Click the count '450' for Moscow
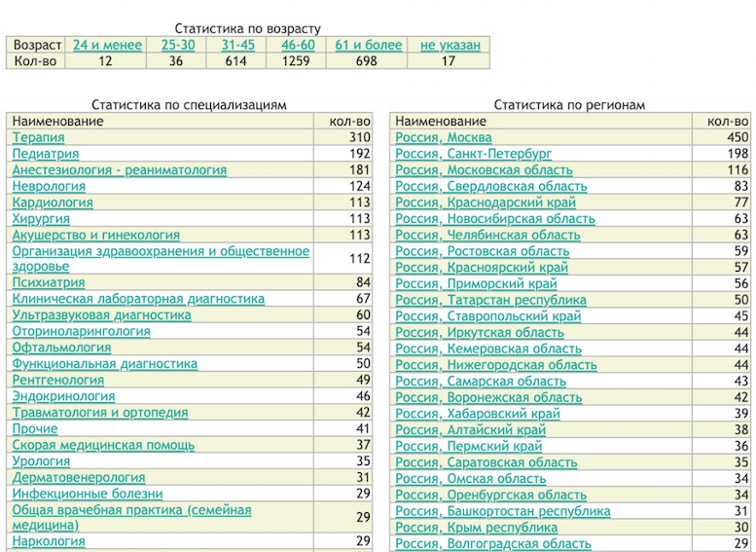Viewport: 756px width, 552px height. [x=738, y=137]
